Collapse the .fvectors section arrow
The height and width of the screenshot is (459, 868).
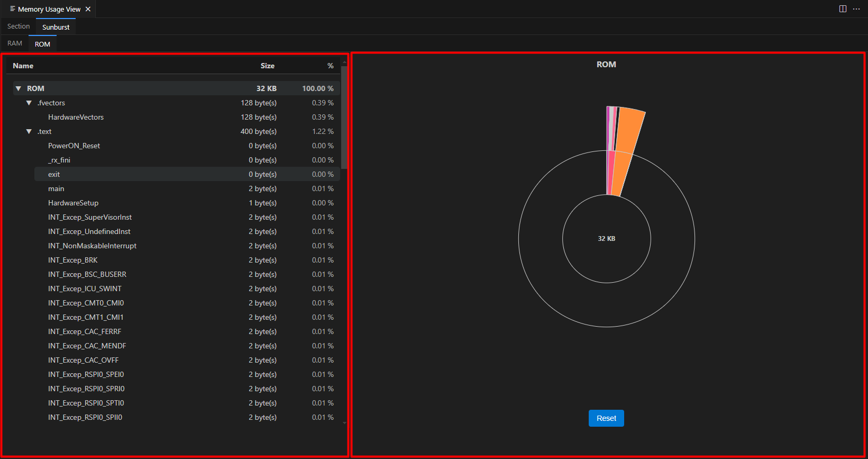point(29,103)
